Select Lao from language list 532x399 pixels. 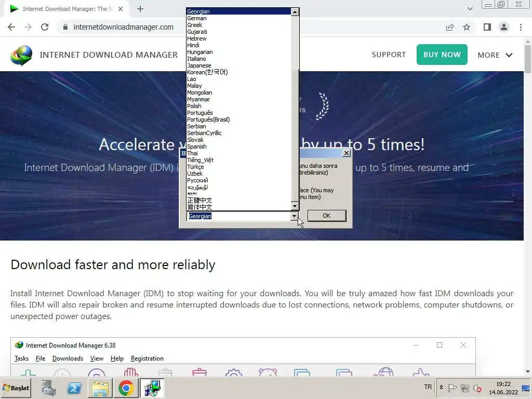[x=239, y=79]
